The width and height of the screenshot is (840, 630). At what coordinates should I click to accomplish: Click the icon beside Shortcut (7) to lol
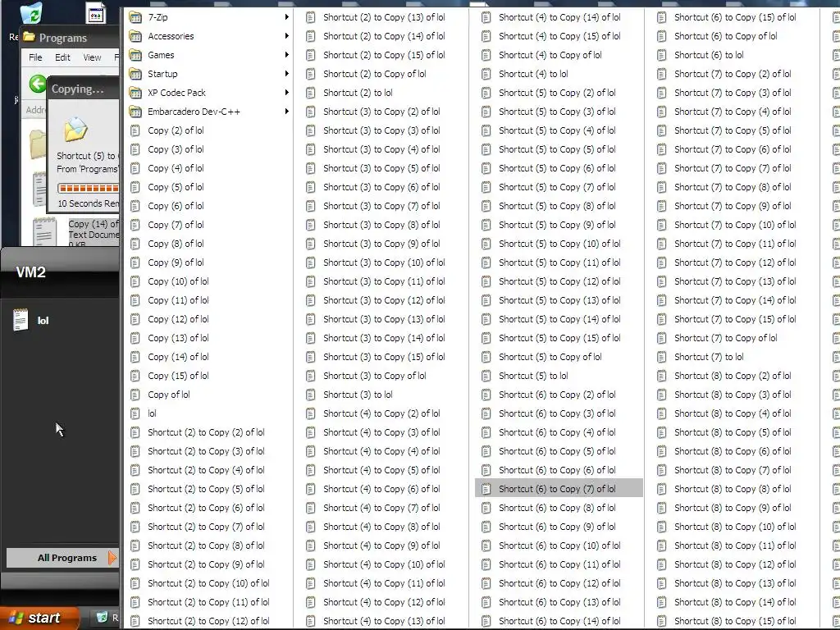[662, 357]
